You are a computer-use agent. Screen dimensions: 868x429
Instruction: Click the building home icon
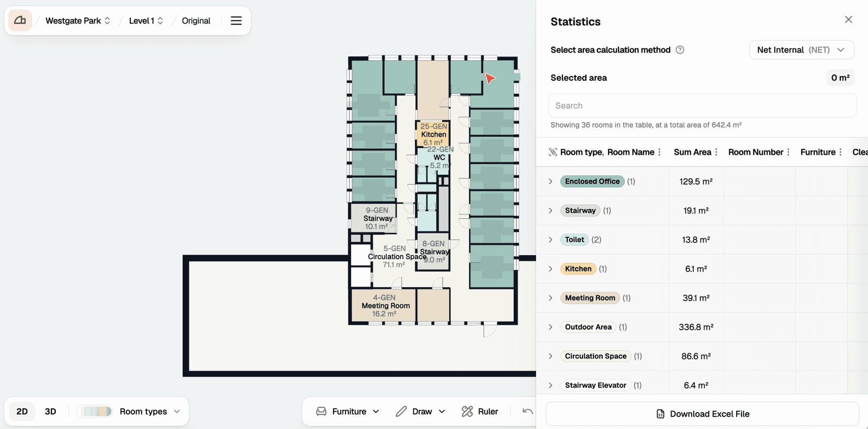pos(20,21)
